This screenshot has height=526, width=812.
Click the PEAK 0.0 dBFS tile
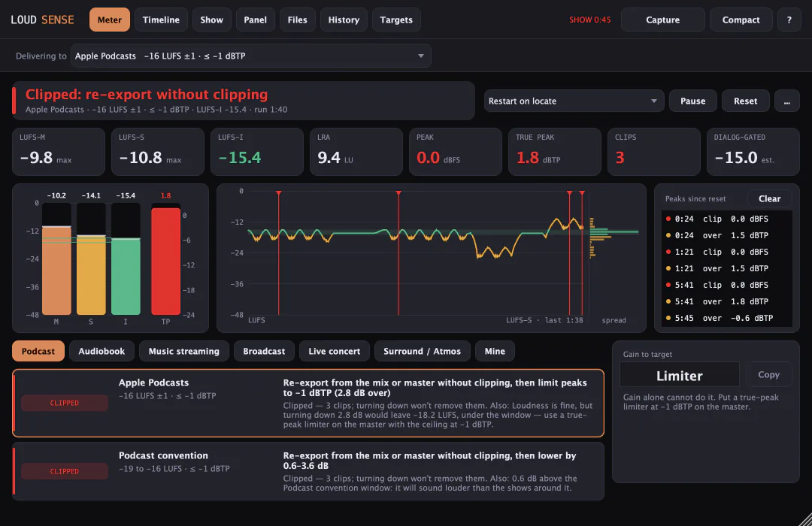(x=455, y=152)
